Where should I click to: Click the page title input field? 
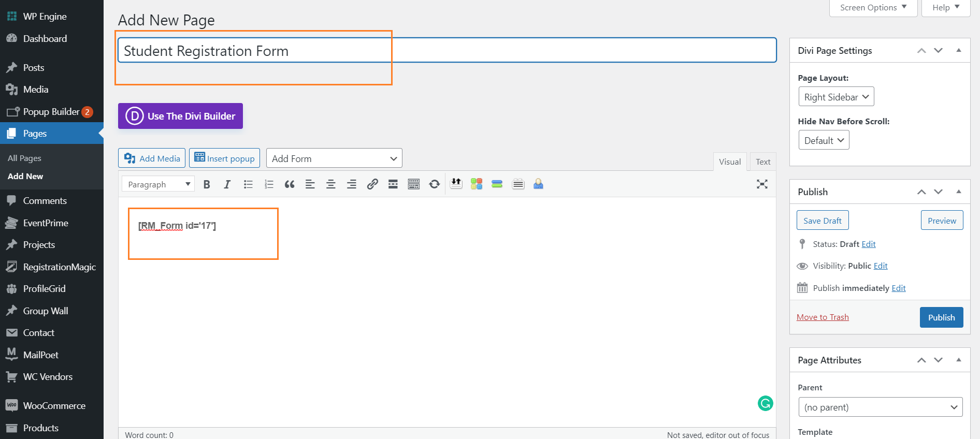click(446, 51)
